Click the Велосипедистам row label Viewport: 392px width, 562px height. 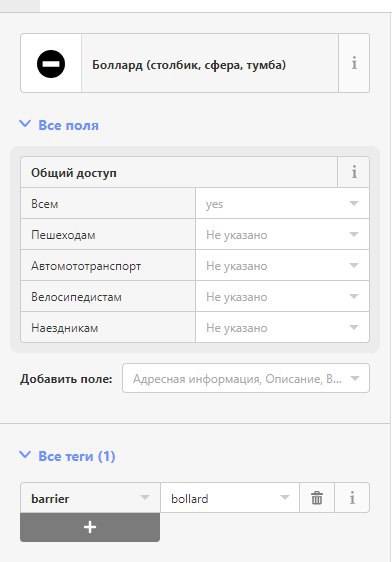[x=76, y=297]
